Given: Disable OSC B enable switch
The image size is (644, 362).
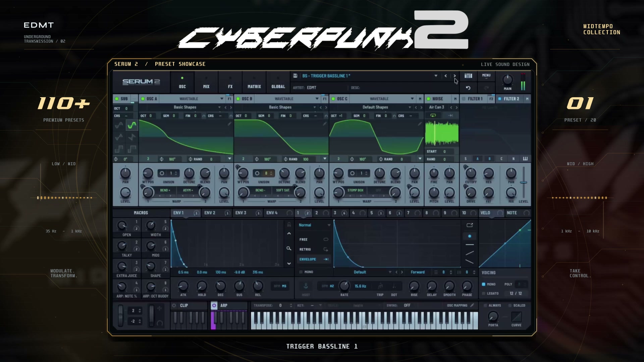Looking at the screenshot, I should pos(238,99).
